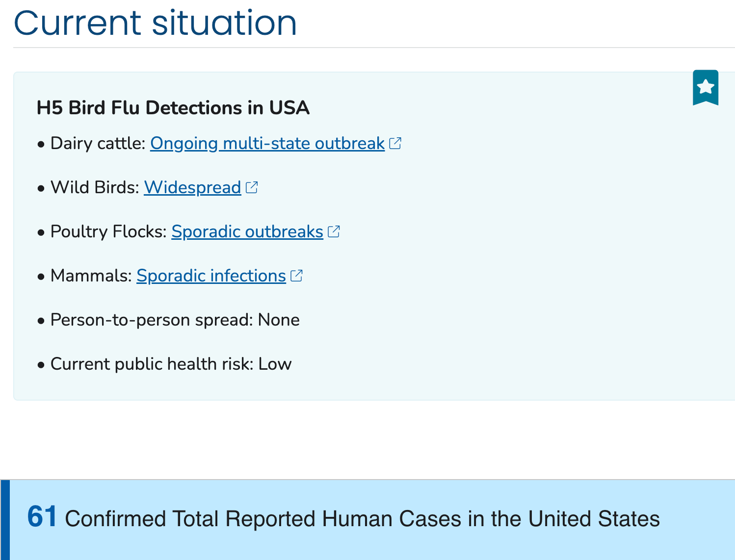The width and height of the screenshot is (735, 560).
Task: Click the Wild Birds label text
Action: coord(95,187)
